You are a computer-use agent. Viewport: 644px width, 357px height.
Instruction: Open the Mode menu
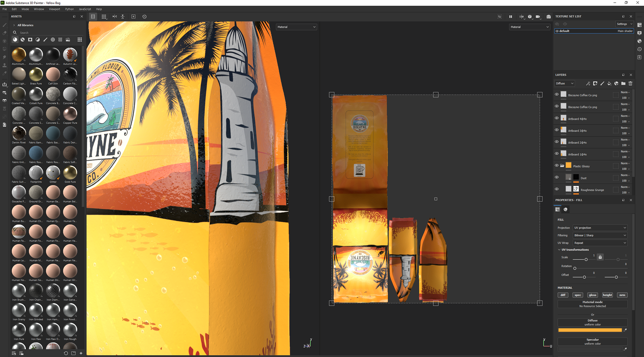[25, 9]
